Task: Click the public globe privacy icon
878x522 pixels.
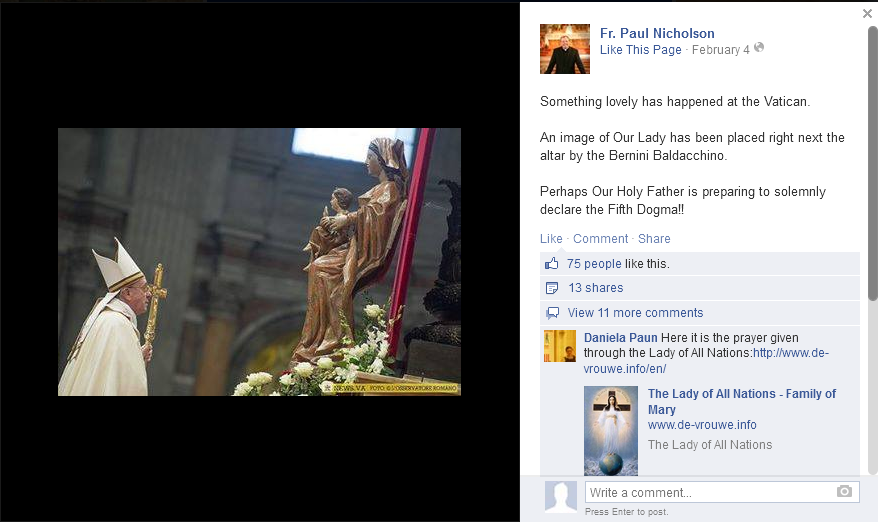Action: 759,48
